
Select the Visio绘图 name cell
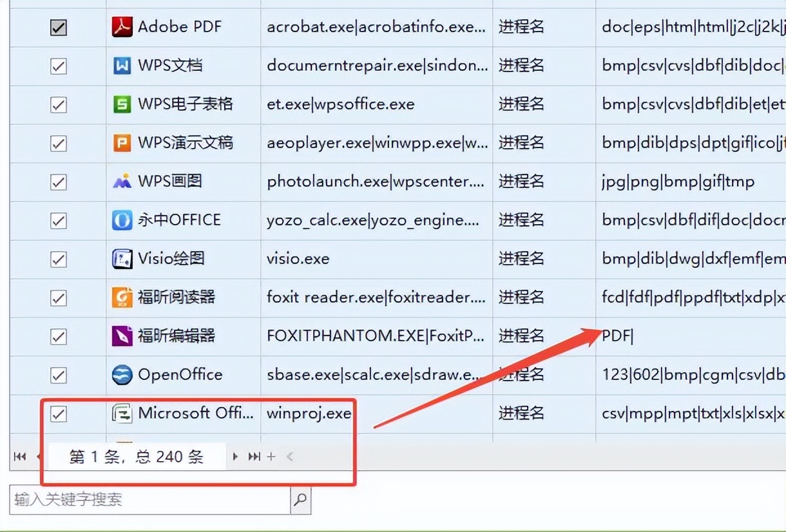click(184, 259)
